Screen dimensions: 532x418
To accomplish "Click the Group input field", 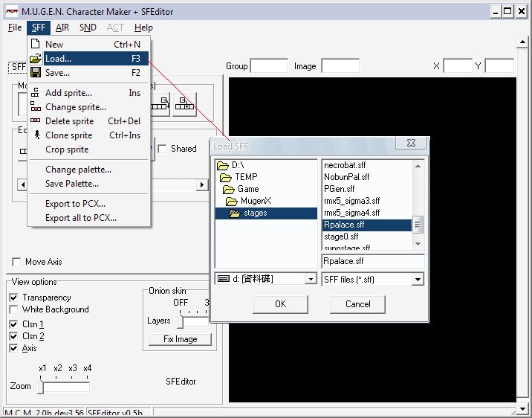I will tap(269, 66).
